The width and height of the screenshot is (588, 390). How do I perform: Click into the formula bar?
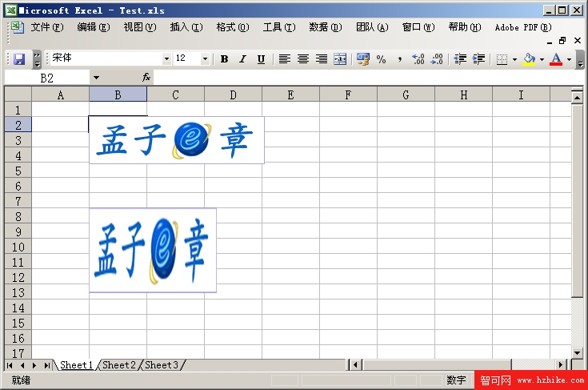(x=369, y=78)
